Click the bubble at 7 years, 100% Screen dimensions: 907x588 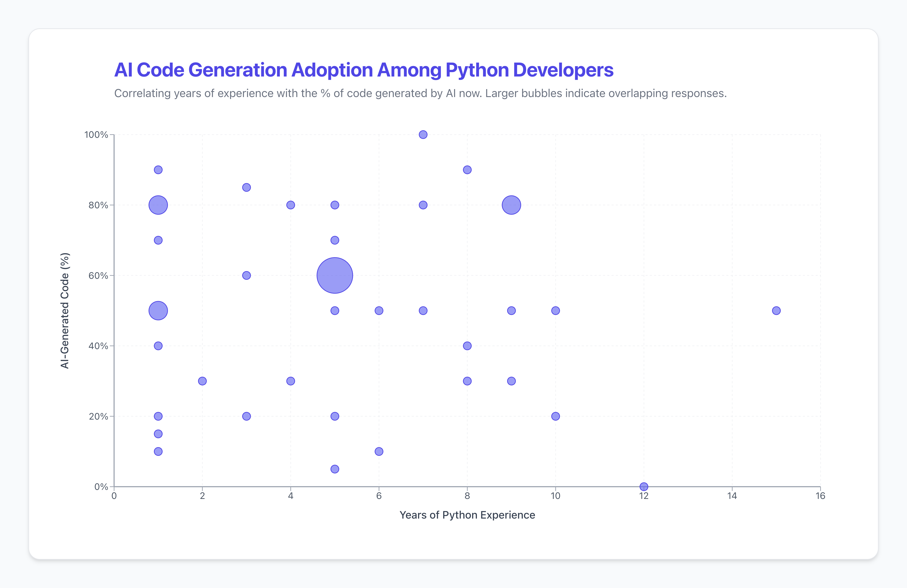(x=423, y=135)
